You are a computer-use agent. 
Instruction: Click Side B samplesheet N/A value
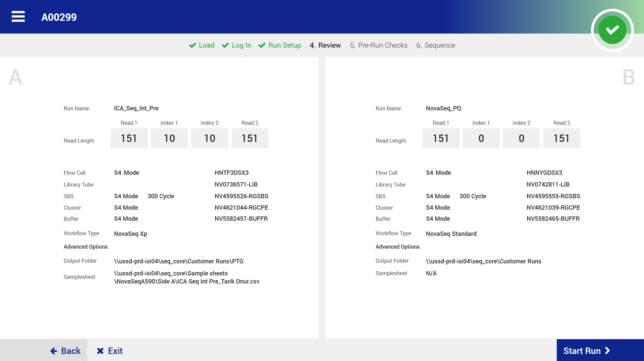[x=431, y=273]
